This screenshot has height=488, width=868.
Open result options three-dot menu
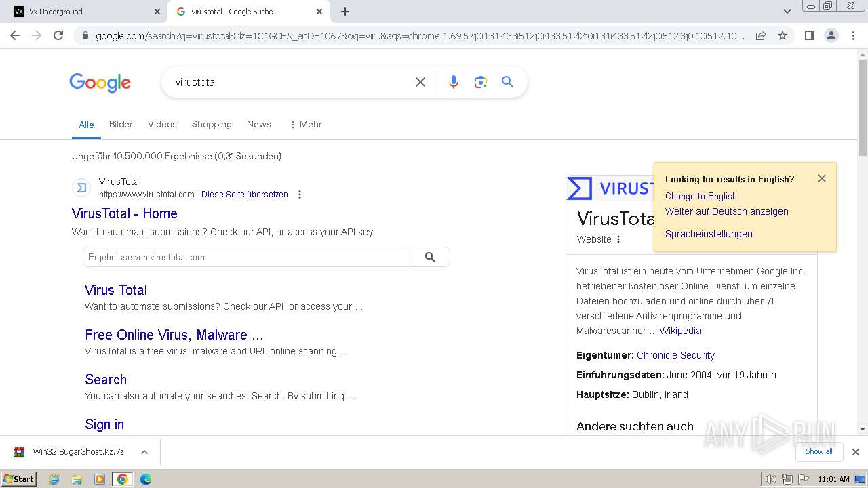pyautogui.click(x=299, y=195)
